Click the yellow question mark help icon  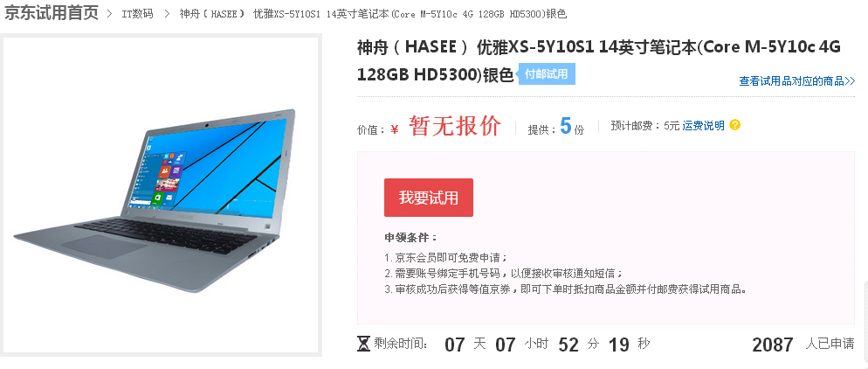coord(734,125)
